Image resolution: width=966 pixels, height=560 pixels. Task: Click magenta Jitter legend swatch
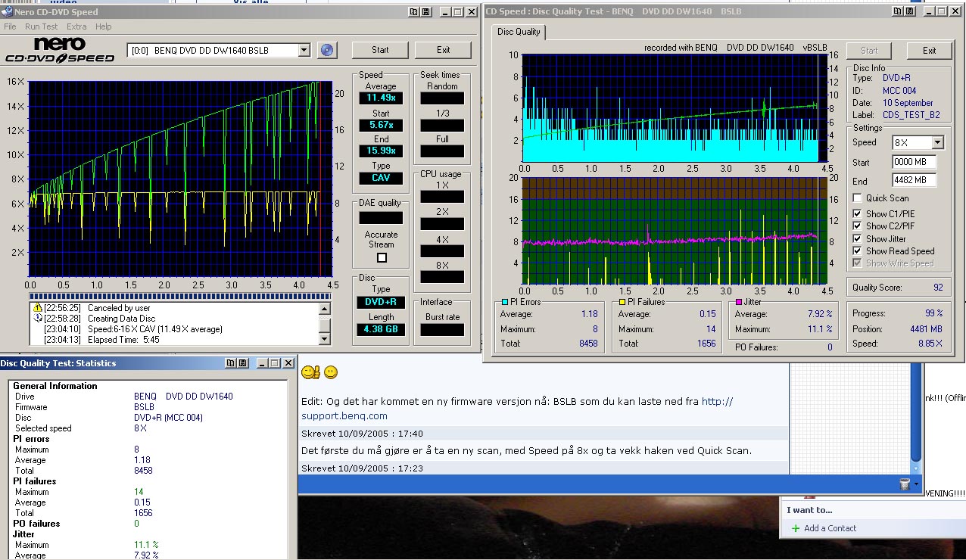(740, 302)
